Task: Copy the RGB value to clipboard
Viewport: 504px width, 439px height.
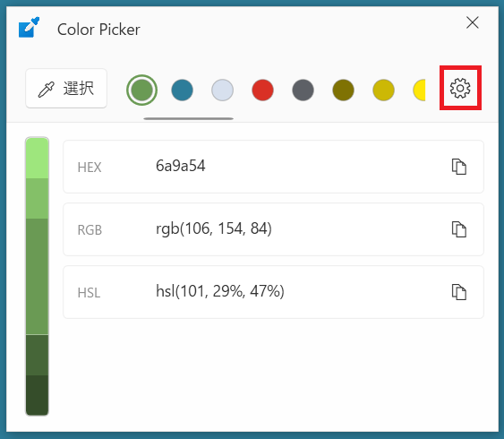Action: (459, 229)
